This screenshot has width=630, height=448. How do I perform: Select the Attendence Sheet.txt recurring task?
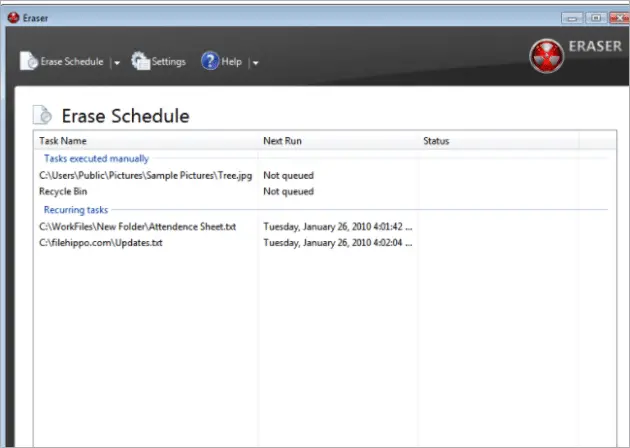click(138, 227)
